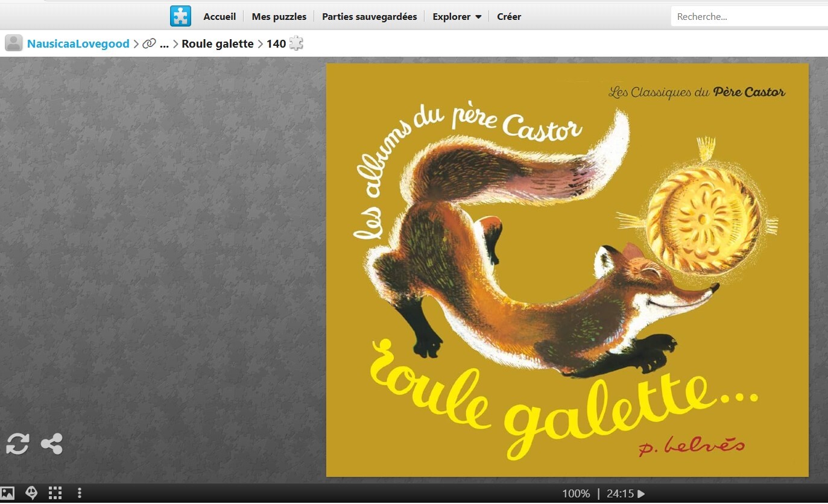The width and height of the screenshot is (828, 504).
Task: Click the puzzle piece icon beside 140
Action: click(296, 43)
